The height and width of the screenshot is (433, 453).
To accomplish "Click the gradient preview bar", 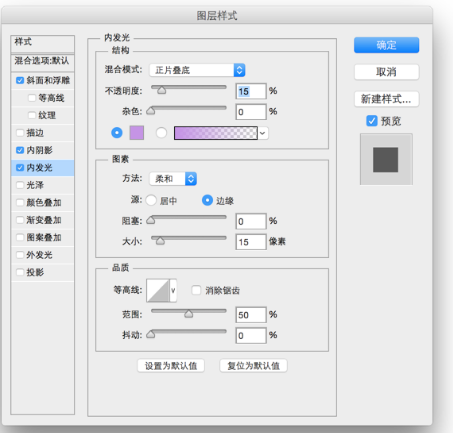I will pos(216,133).
